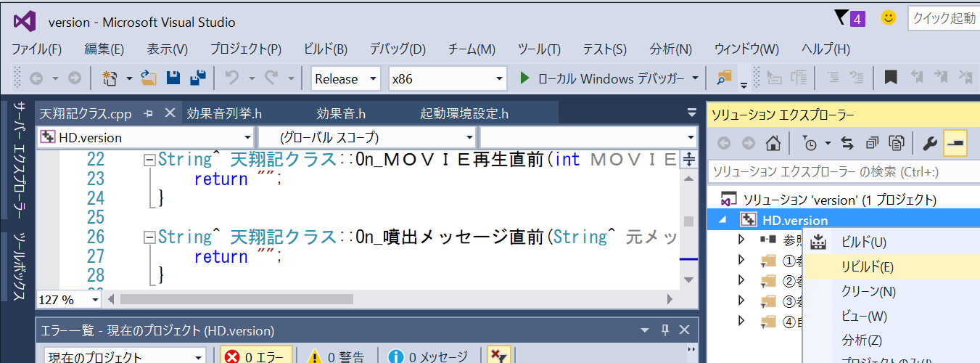Click the notifications flag icon
This screenshot has width=980, height=363.
click(x=841, y=17)
